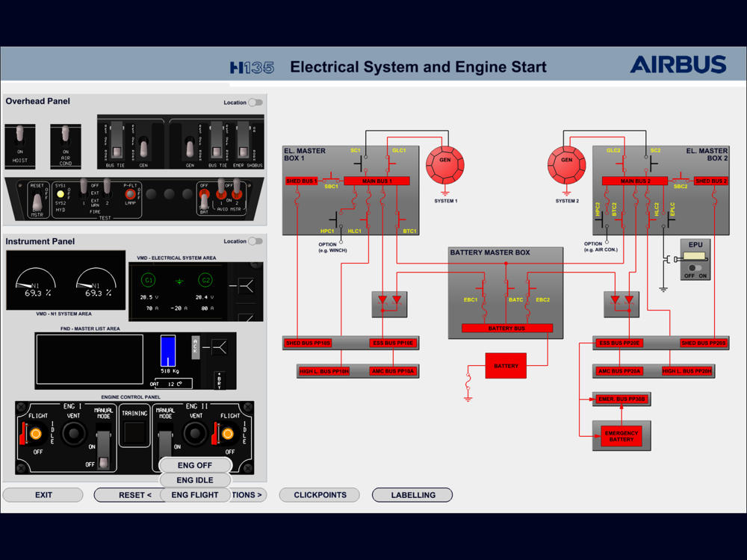This screenshot has width=747, height=560.
Task: Select ENG IDLE from the popup menu
Action: click(x=195, y=480)
